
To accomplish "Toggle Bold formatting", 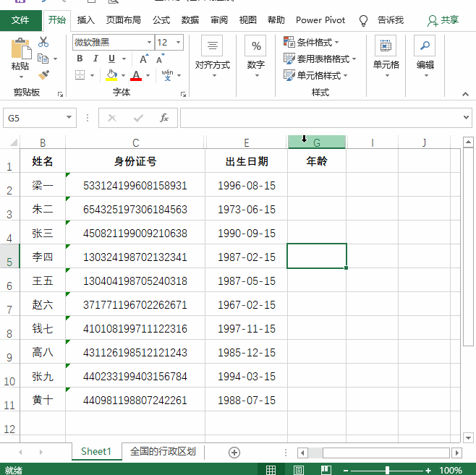I will pos(80,59).
